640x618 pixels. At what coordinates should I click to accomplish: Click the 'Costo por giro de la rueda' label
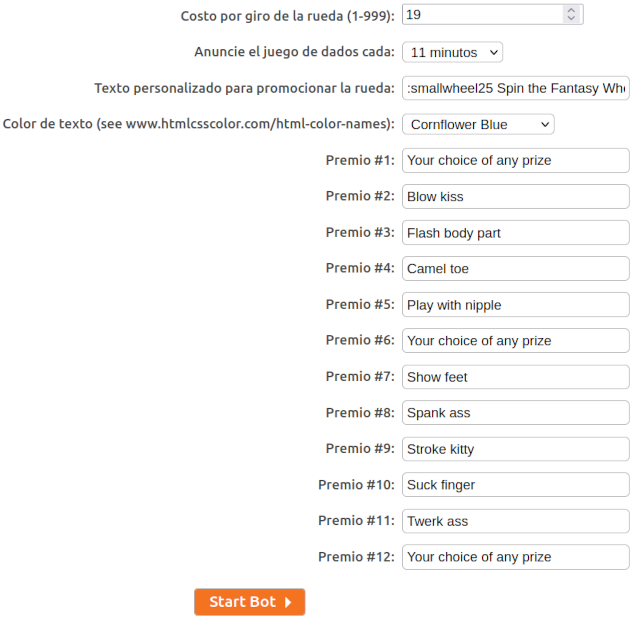tap(288, 16)
